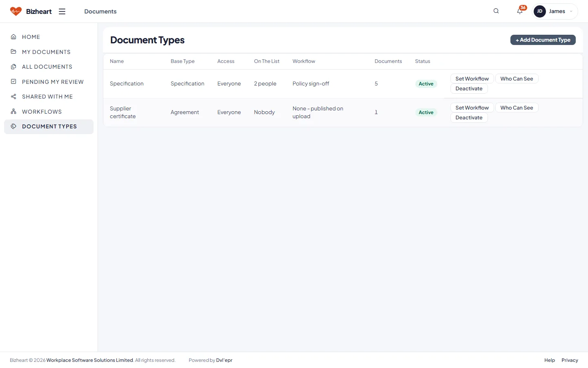This screenshot has width=588, height=368.
Task: Open PENDING MY REVIEW in sidebar
Action: click(x=49, y=82)
